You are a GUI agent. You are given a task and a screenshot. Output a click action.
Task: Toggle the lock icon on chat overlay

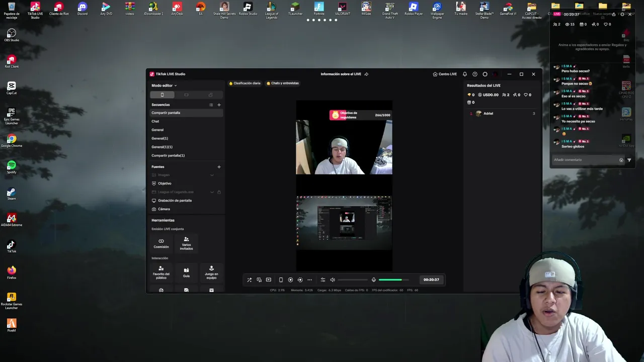pyautogui.click(x=613, y=14)
